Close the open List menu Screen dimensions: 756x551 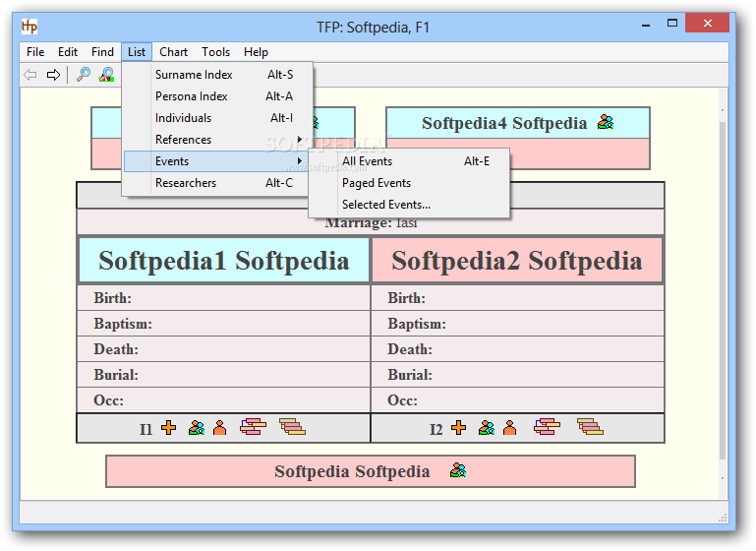pyautogui.click(x=137, y=52)
